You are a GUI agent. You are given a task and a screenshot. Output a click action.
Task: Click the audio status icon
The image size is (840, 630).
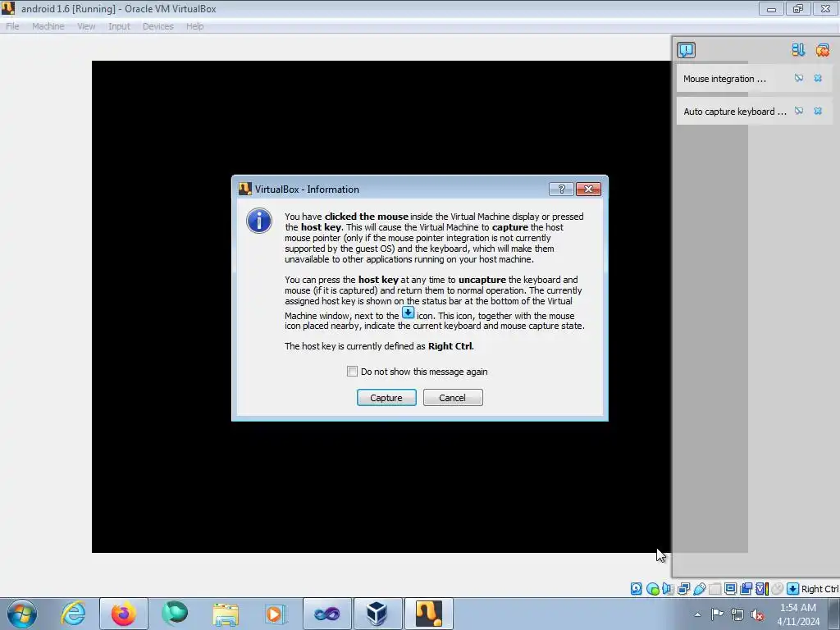(x=668, y=589)
